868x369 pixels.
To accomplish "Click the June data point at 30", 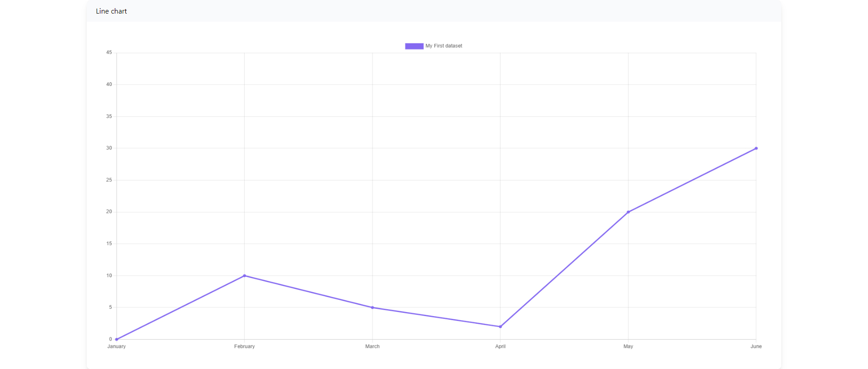I will (x=756, y=148).
